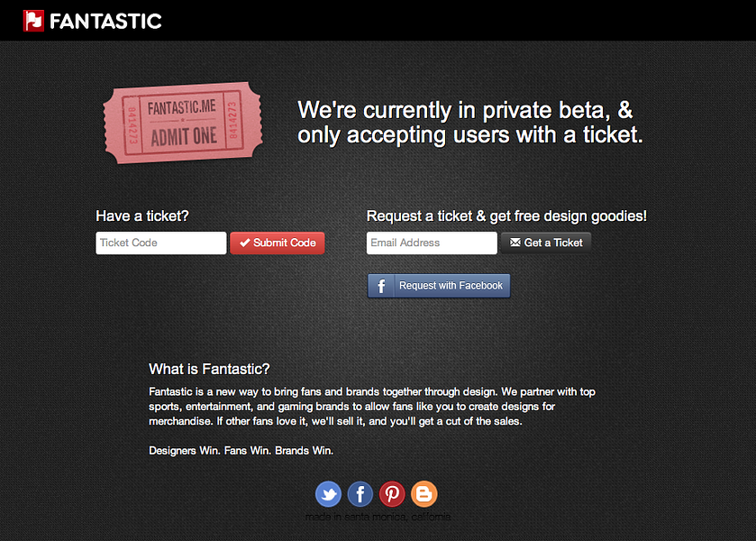Click the Pinterest icon

[392, 494]
